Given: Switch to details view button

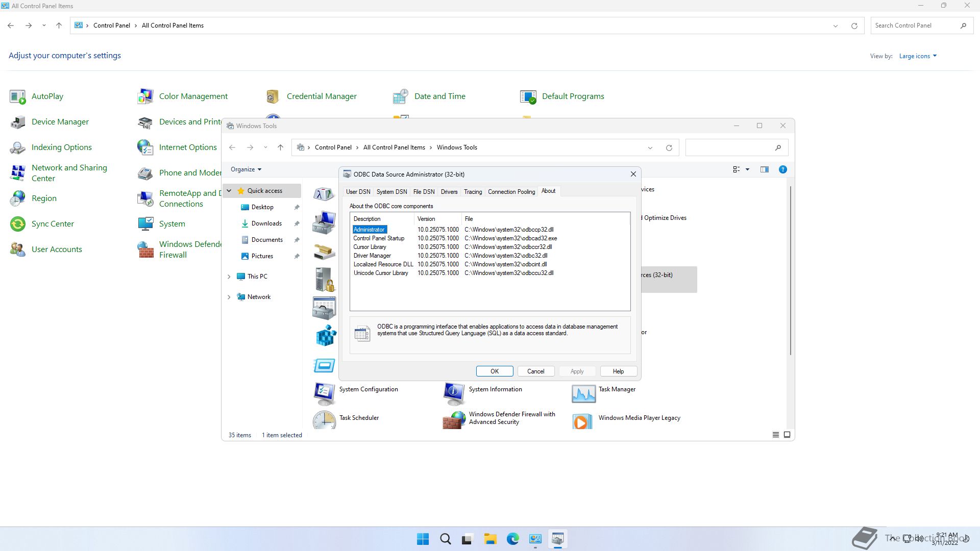Looking at the screenshot, I should click(775, 435).
